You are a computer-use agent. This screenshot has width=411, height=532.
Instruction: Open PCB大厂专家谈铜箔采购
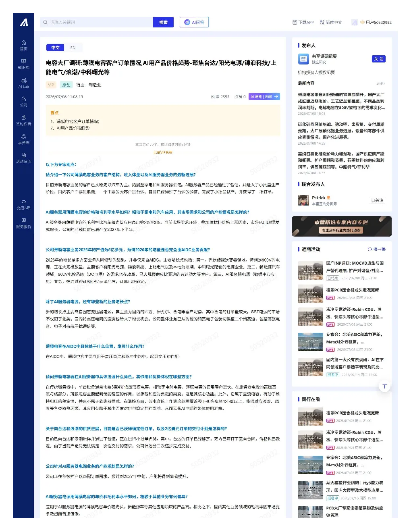point(355,511)
